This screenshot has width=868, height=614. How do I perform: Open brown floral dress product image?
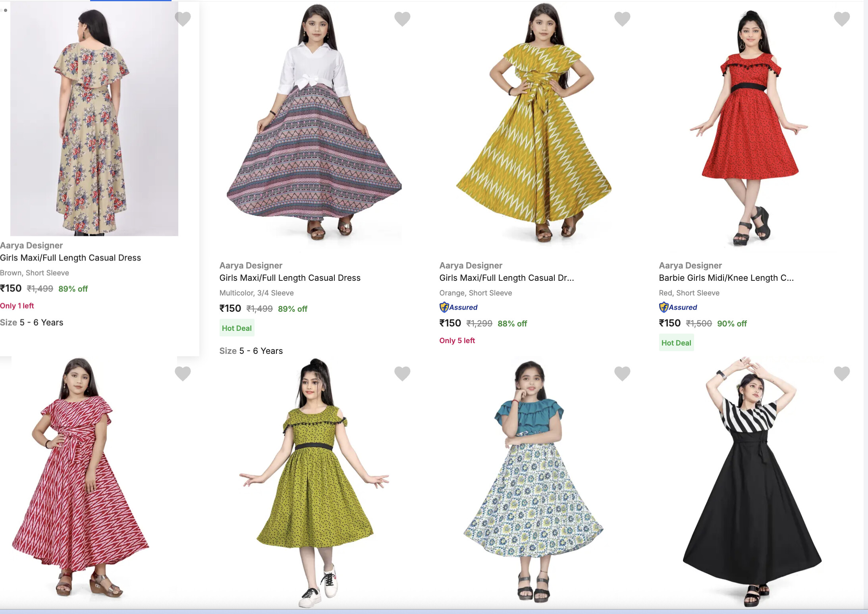tap(94, 119)
